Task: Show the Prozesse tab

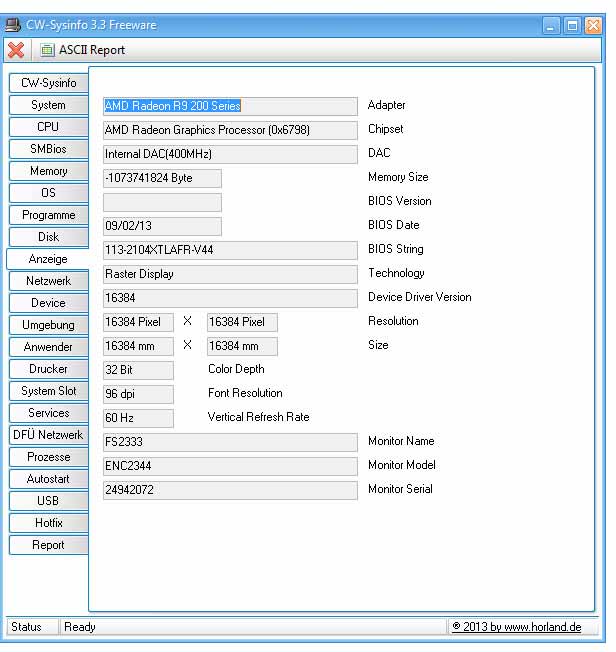Action: pos(49,457)
